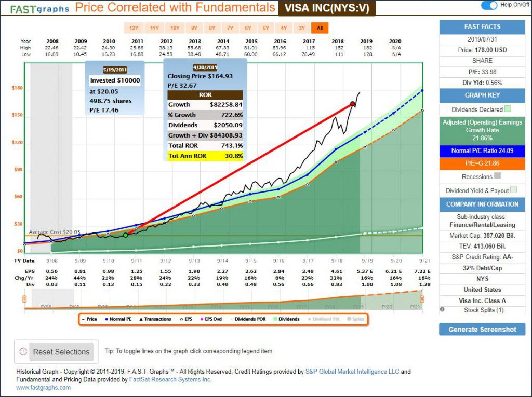Select the All time range tab
The height and width of the screenshot is (397, 532).
[320, 28]
